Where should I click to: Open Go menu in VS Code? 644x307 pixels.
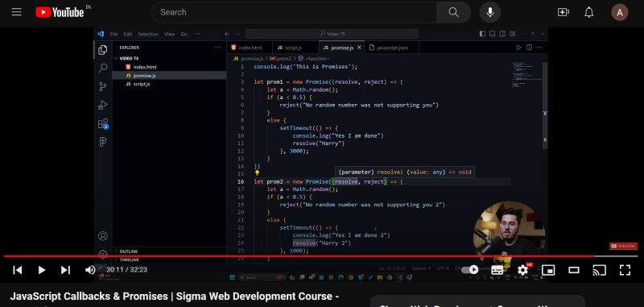(184, 34)
